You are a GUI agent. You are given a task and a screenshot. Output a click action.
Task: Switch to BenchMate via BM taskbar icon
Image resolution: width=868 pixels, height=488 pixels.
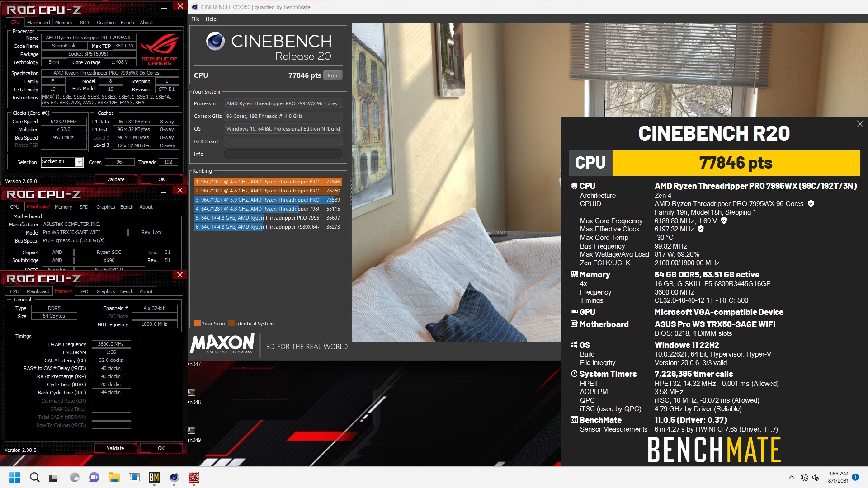pyautogui.click(x=154, y=477)
